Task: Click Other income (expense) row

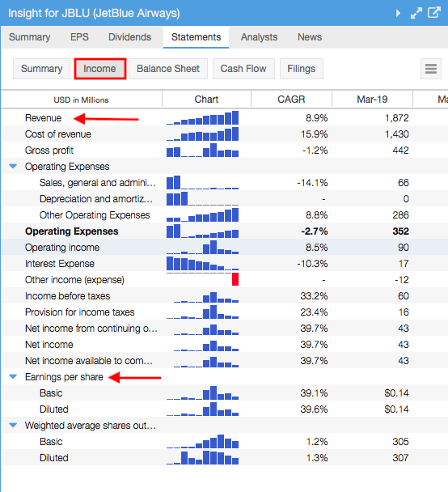Action: [224, 280]
